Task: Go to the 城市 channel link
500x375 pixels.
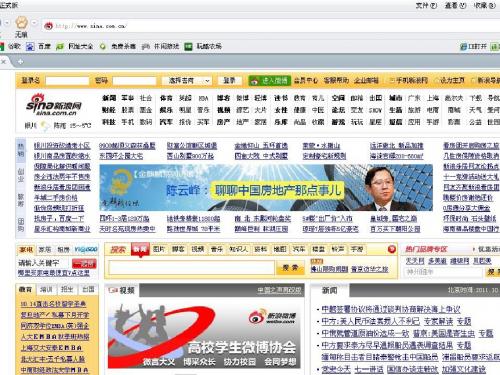Action: pos(395,98)
